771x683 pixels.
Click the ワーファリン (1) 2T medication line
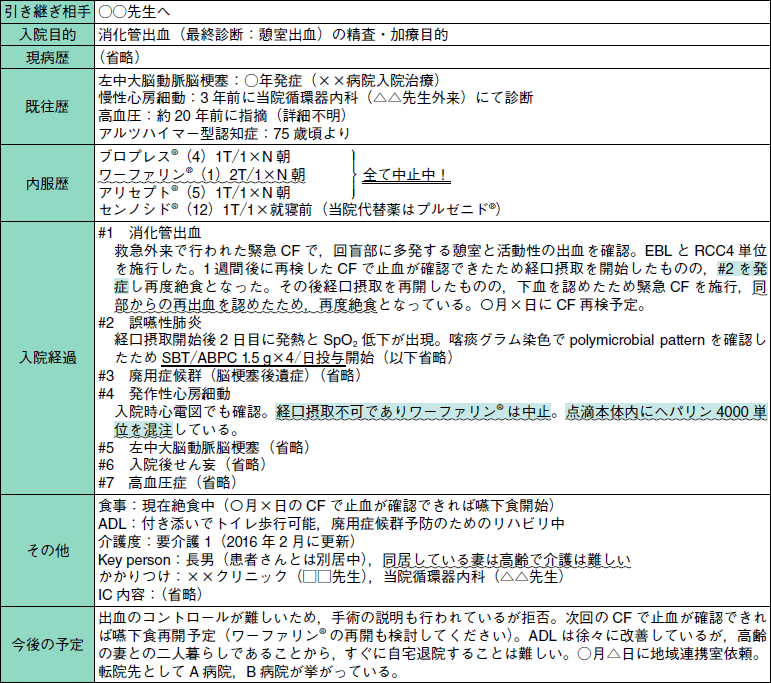202,175
